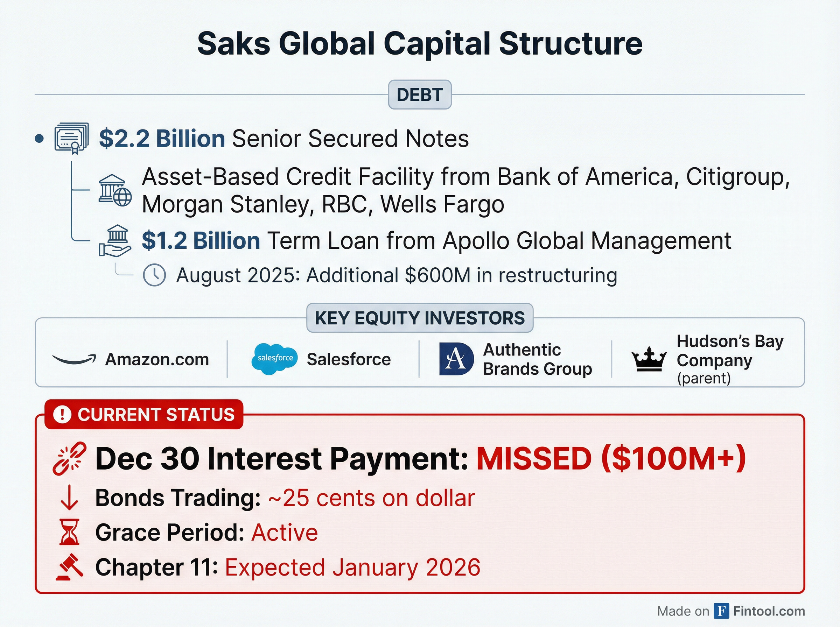Click the down arrow beside Bonds Trading
Viewport: 840px width, 627px height.
[69, 498]
